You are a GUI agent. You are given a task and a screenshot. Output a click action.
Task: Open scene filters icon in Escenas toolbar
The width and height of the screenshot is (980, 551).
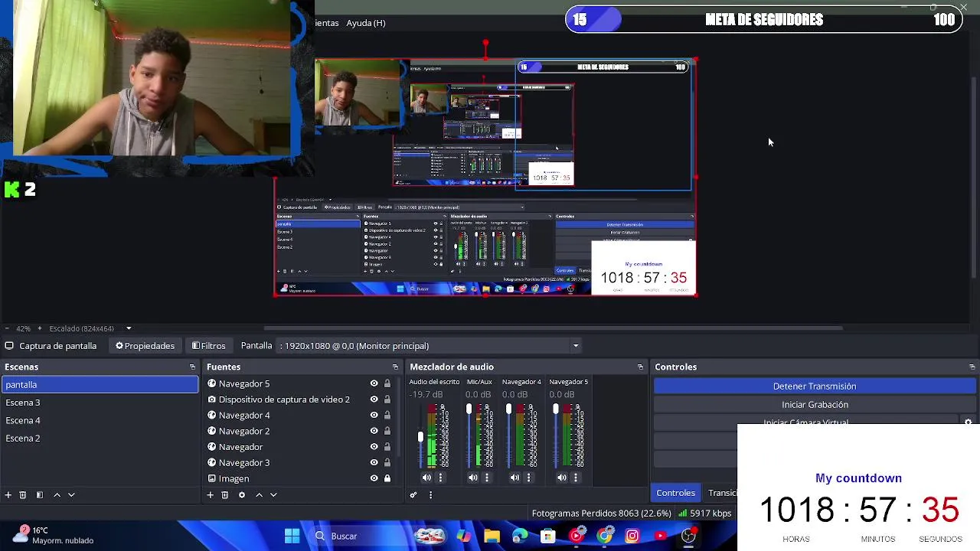pos(40,495)
